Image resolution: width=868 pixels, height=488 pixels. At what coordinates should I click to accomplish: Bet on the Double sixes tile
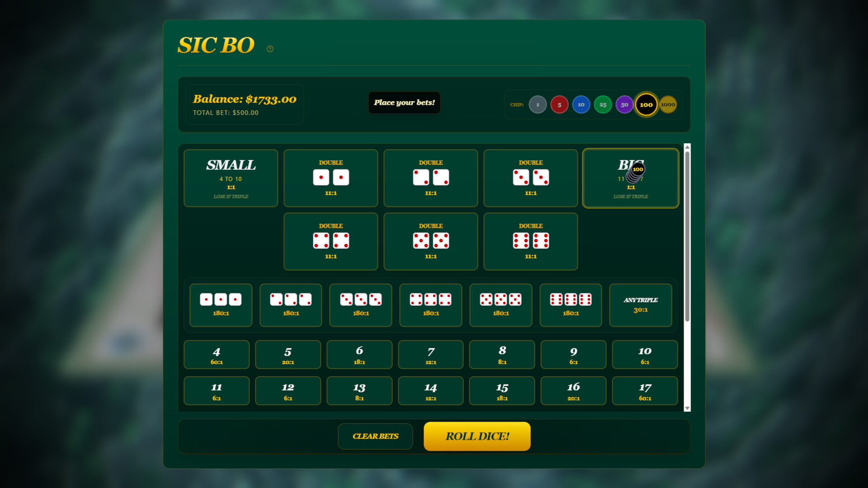[x=530, y=241]
